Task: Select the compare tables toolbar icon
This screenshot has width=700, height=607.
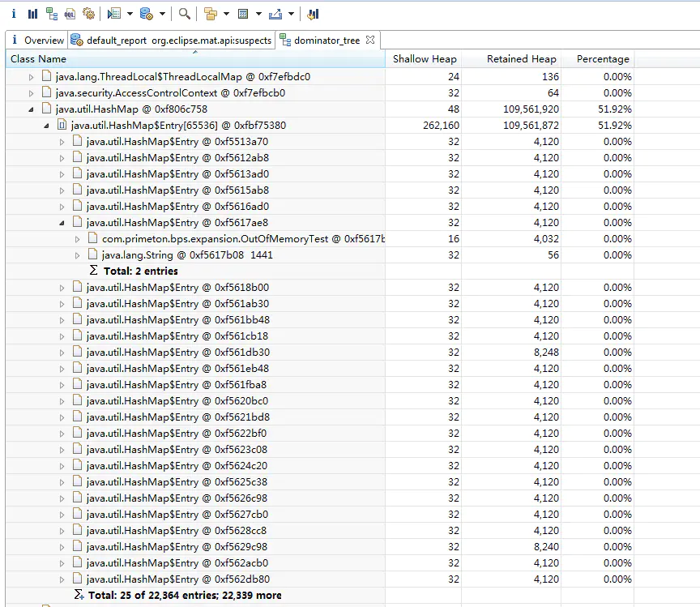Action: (312, 13)
